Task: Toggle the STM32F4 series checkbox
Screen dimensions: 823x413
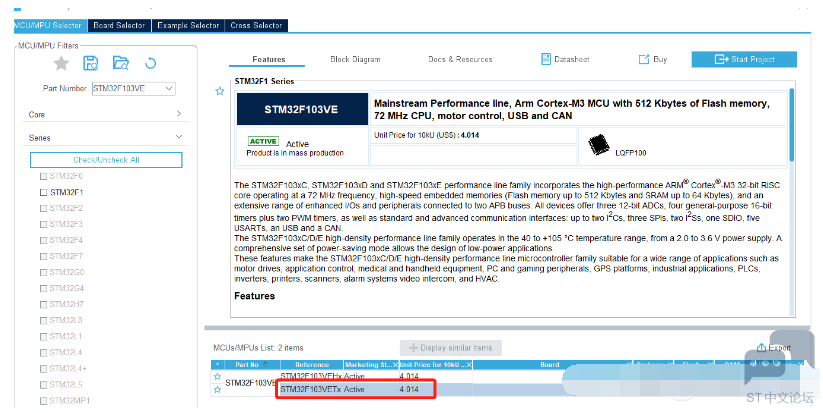Action: pyautogui.click(x=44, y=240)
